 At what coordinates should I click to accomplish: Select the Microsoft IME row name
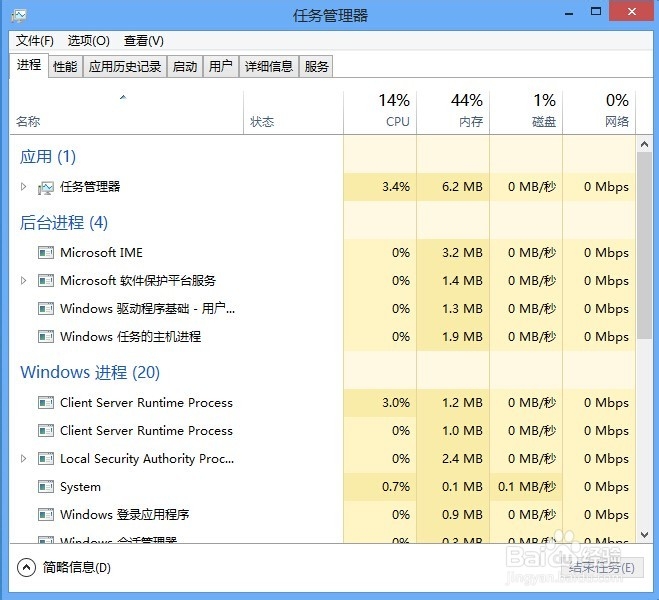click(x=101, y=253)
